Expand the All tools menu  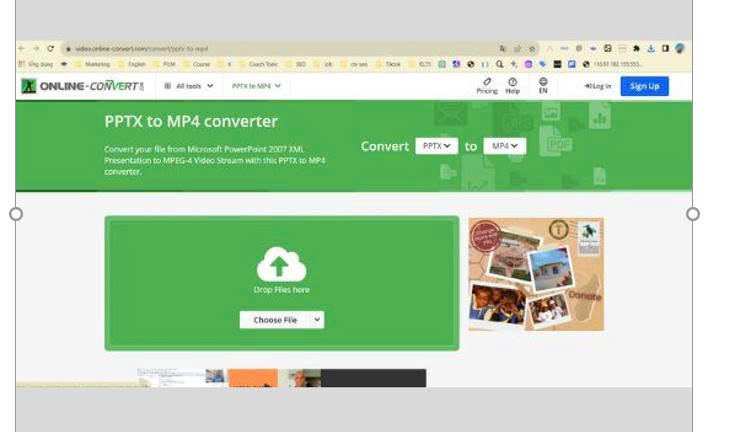[189, 86]
